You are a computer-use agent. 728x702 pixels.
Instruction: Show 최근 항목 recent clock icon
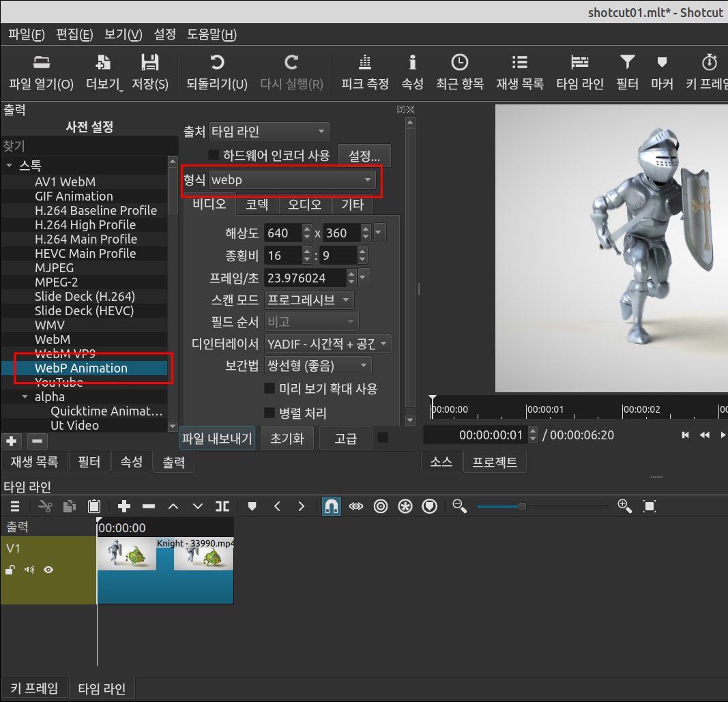[460, 72]
